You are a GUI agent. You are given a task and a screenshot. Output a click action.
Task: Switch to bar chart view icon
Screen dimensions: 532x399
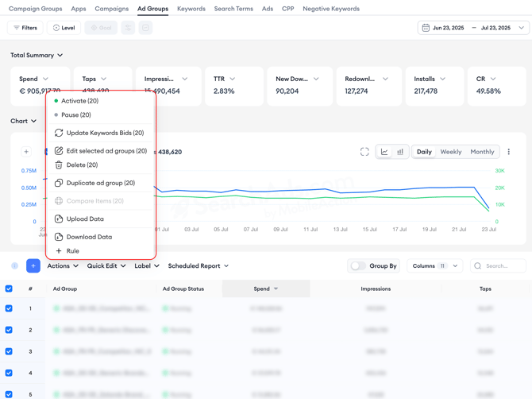400,152
